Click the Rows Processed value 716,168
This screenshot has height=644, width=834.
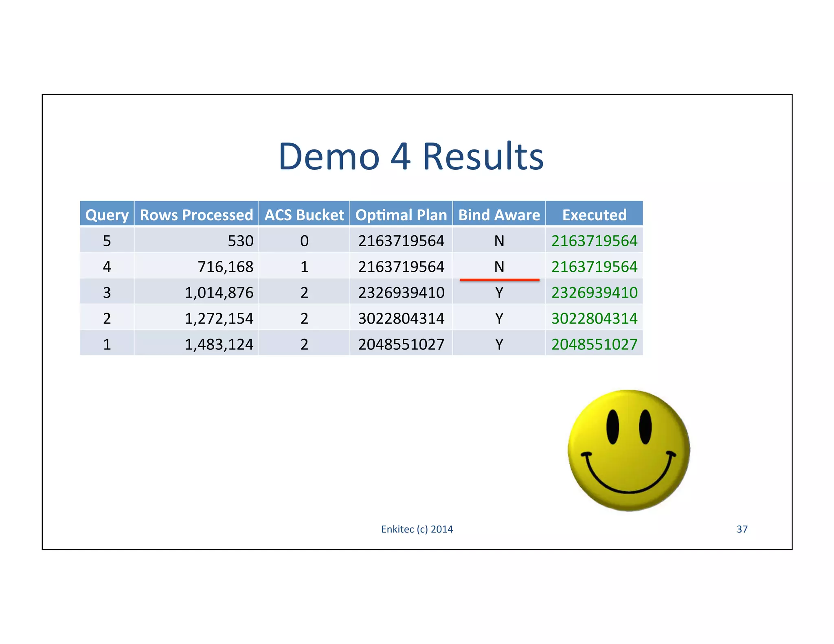(226, 267)
